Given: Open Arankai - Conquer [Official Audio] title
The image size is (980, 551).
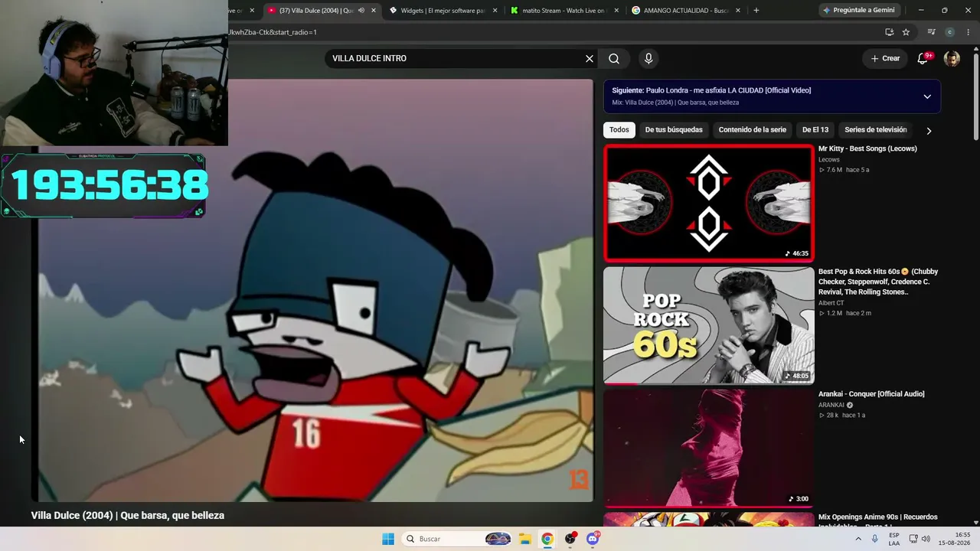Looking at the screenshot, I should (871, 394).
